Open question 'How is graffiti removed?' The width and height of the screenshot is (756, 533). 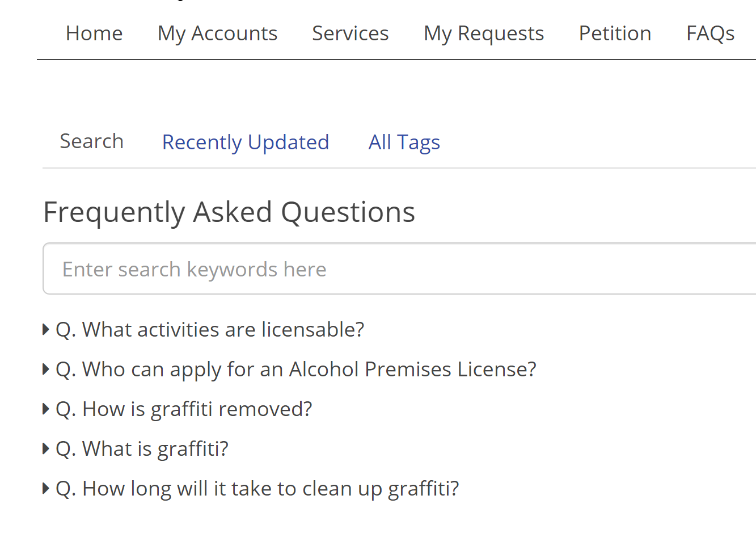(x=184, y=409)
